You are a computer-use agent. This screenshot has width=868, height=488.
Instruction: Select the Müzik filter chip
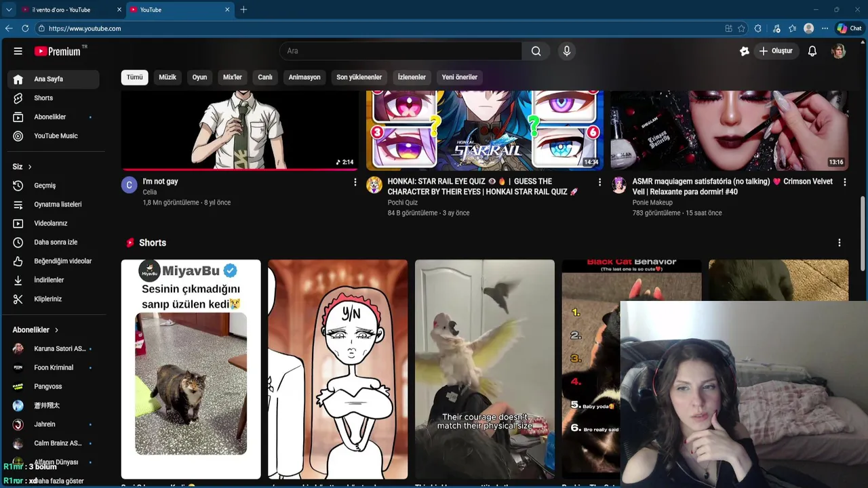pyautogui.click(x=167, y=77)
